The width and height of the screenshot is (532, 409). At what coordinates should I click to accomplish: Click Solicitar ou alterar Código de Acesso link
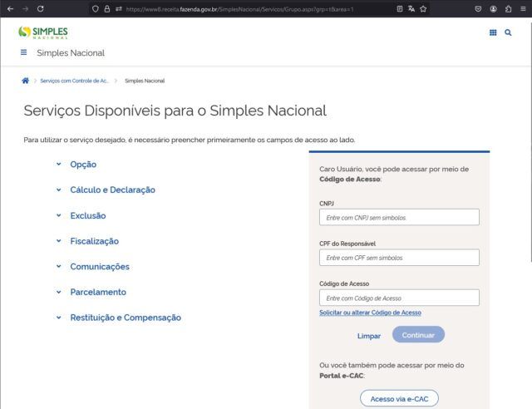pos(370,313)
